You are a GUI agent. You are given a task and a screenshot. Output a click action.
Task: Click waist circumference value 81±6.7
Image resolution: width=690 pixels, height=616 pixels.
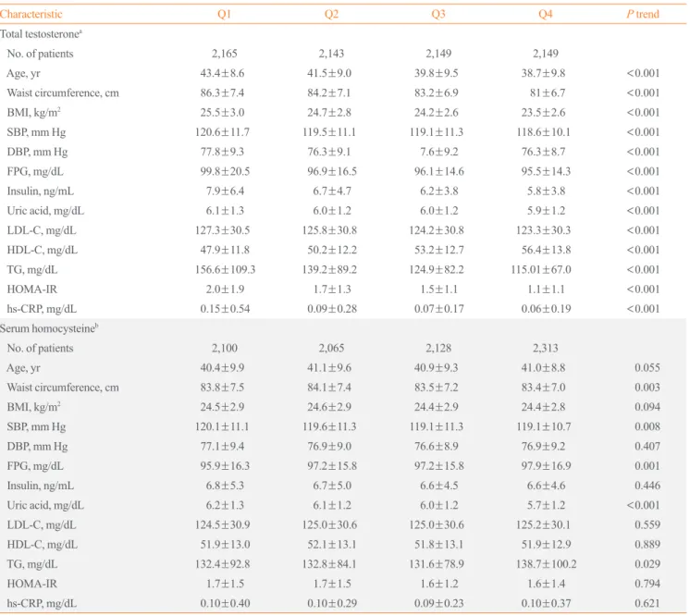pos(548,92)
